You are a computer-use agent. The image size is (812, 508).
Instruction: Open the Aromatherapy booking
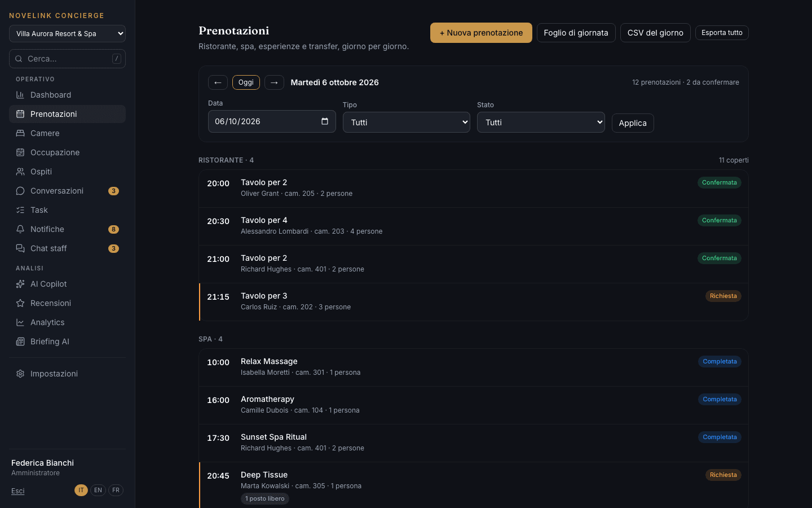pos(474,405)
